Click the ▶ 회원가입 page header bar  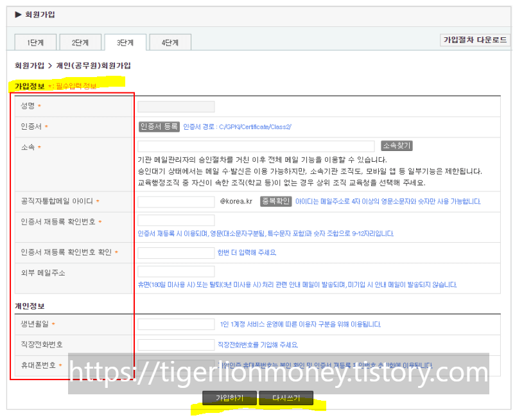point(39,13)
